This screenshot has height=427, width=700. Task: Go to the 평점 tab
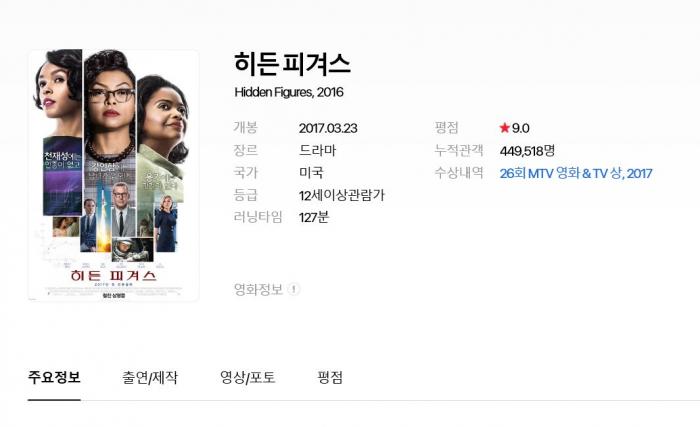click(330, 378)
